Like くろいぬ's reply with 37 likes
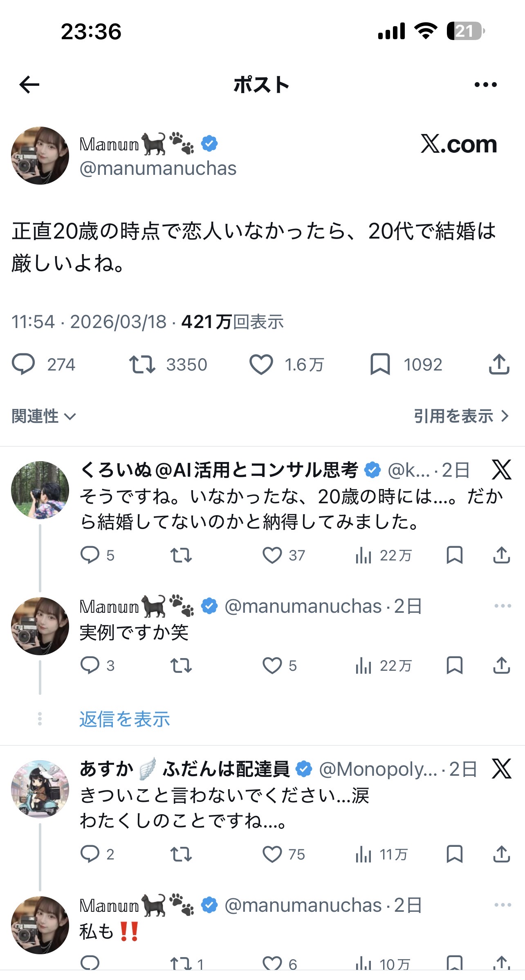The image size is (525, 980). (x=272, y=555)
